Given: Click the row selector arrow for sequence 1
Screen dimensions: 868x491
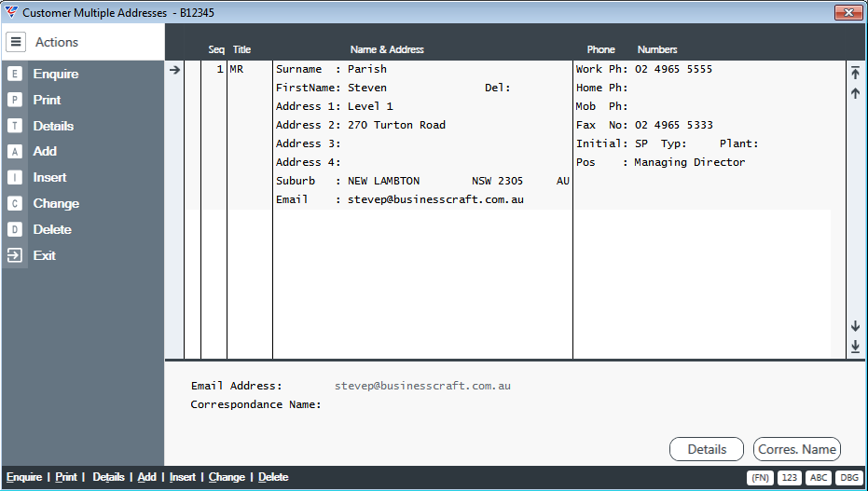Looking at the screenshot, I should [x=174, y=70].
